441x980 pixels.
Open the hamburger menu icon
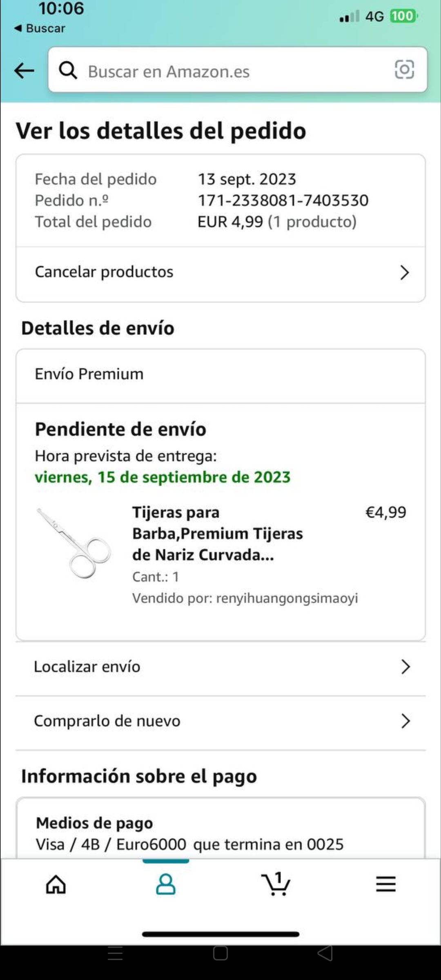(x=386, y=884)
